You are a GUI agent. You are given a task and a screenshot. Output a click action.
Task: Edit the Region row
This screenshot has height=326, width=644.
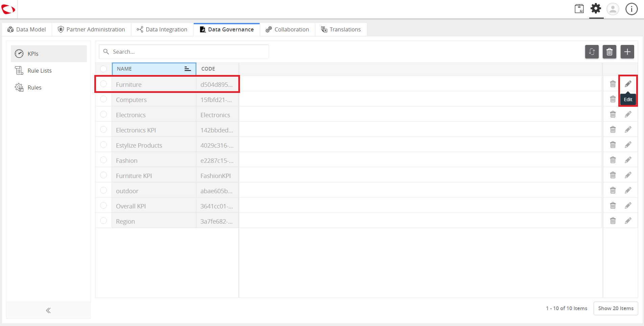(628, 221)
